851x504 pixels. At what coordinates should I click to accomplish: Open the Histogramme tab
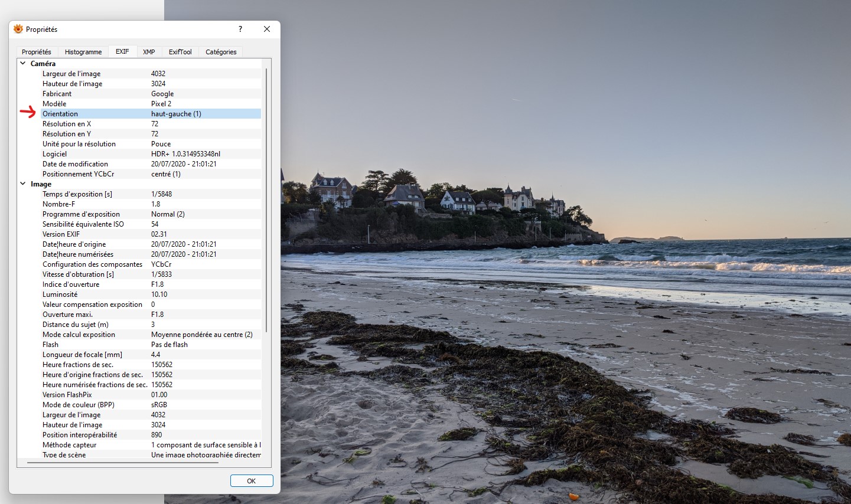tap(83, 52)
